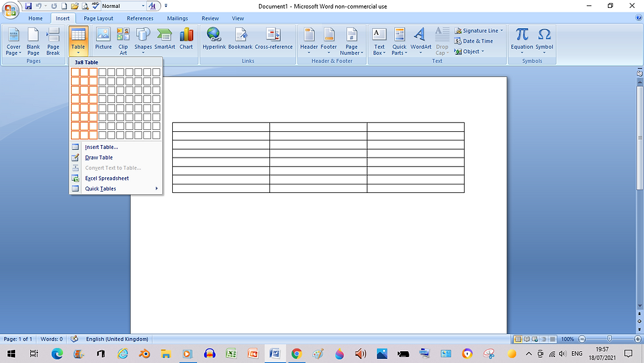644x363 pixels.
Task: Switch to Web Layout view
Action: pos(535,339)
